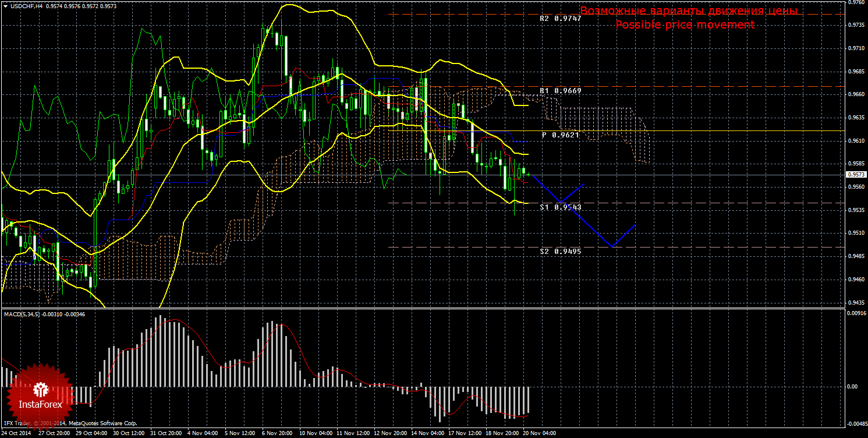Click the '6 Nov 20:00' time axis label
Image resolution: width=868 pixels, height=438 pixels.
point(277,433)
